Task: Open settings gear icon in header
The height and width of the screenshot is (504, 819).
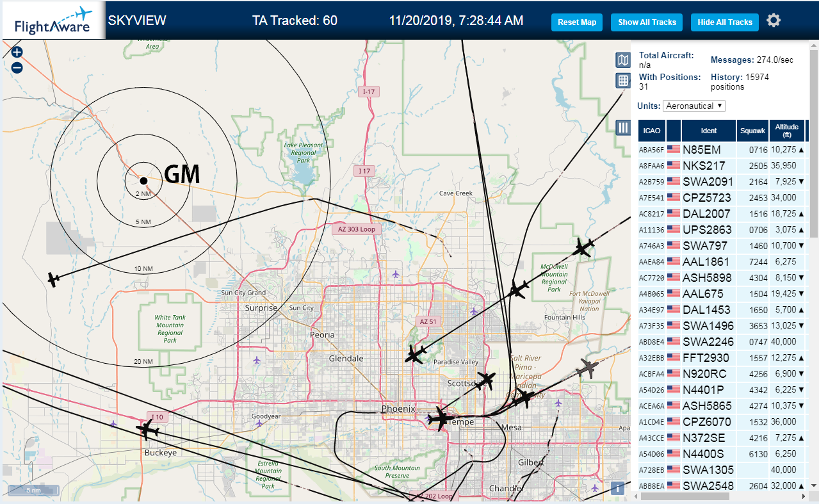Action: (x=774, y=20)
